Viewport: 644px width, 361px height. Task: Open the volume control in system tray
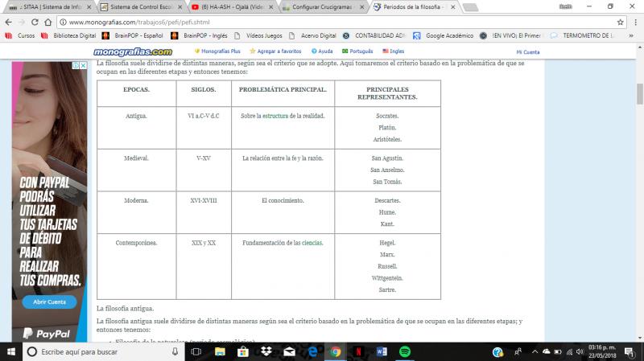click(580, 351)
